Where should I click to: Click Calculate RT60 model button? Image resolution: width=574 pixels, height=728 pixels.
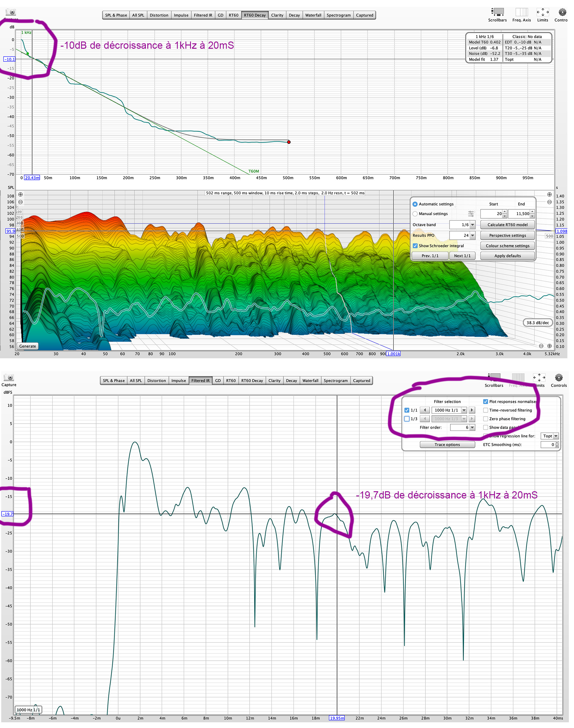507,225
